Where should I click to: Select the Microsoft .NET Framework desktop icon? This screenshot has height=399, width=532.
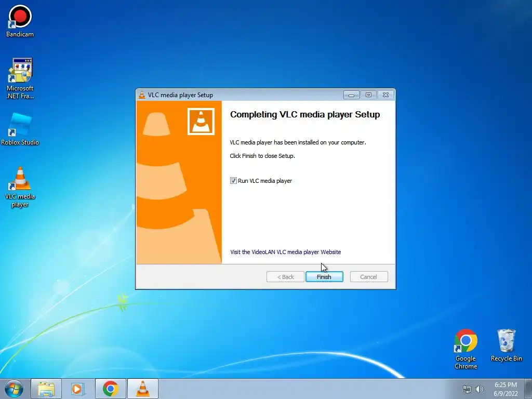(20, 78)
